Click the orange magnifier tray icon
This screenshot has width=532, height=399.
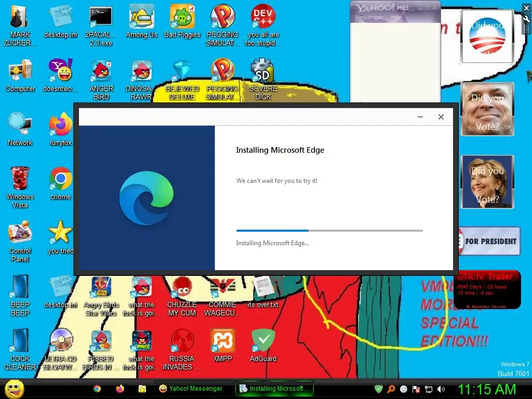coord(391,389)
